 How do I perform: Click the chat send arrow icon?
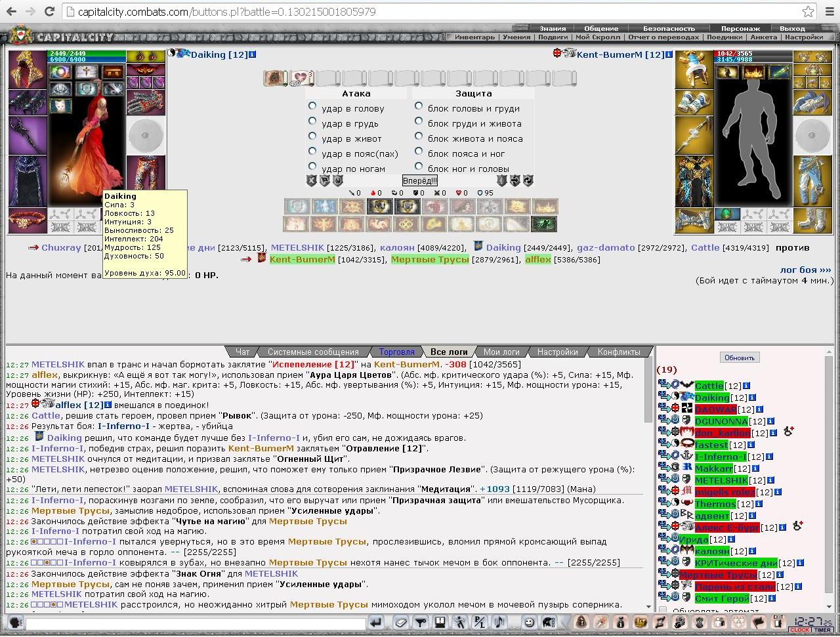click(375, 623)
